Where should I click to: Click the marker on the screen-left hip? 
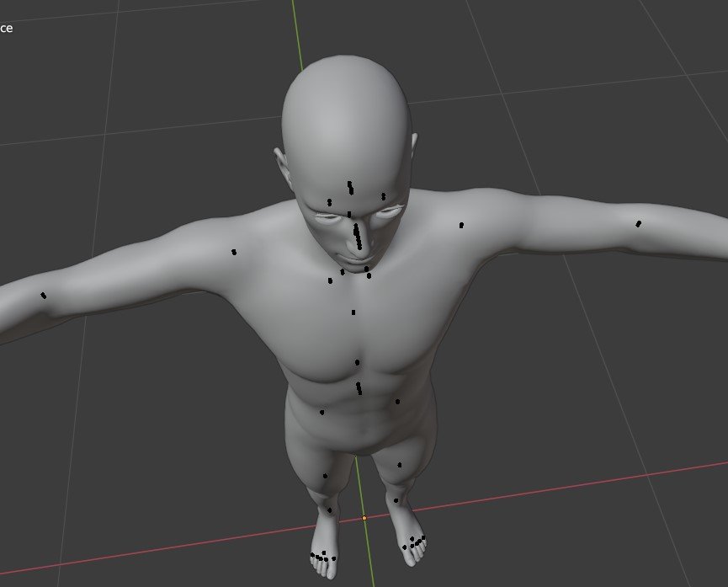point(321,413)
